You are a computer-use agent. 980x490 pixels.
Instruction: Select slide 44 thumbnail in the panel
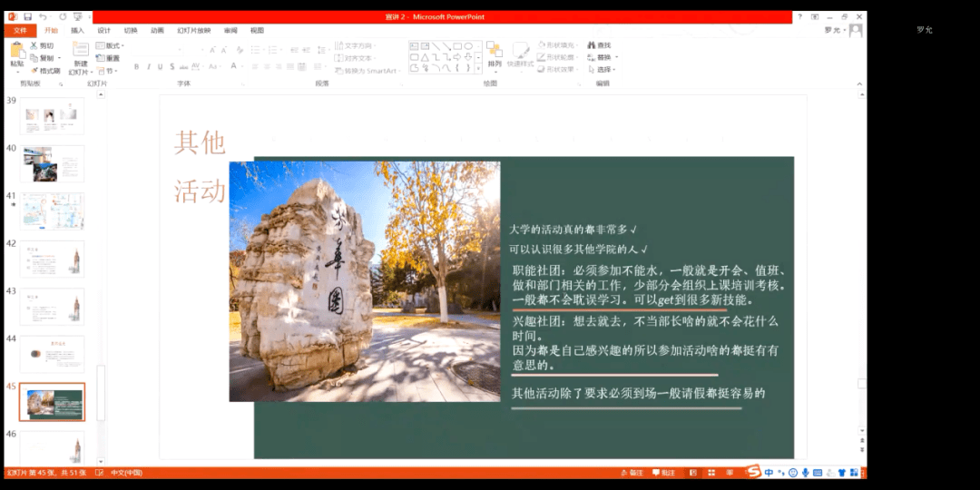click(x=53, y=354)
